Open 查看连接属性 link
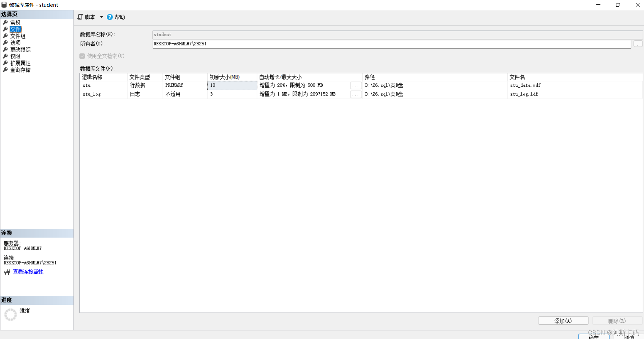 click(x=28, y=272)
